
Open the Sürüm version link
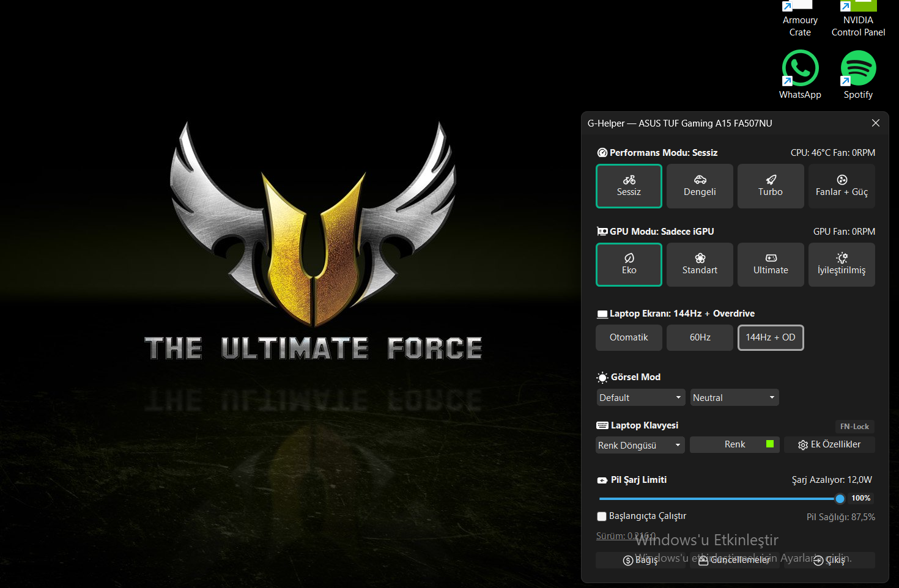[626, 536]
